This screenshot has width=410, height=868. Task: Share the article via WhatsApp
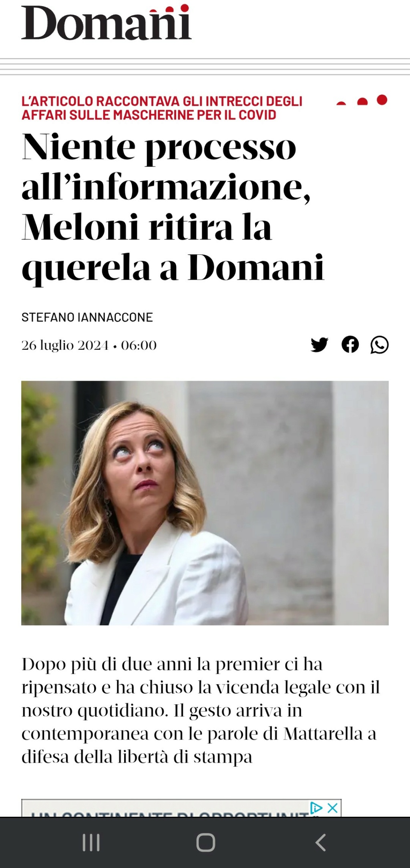tap(380, 345)
